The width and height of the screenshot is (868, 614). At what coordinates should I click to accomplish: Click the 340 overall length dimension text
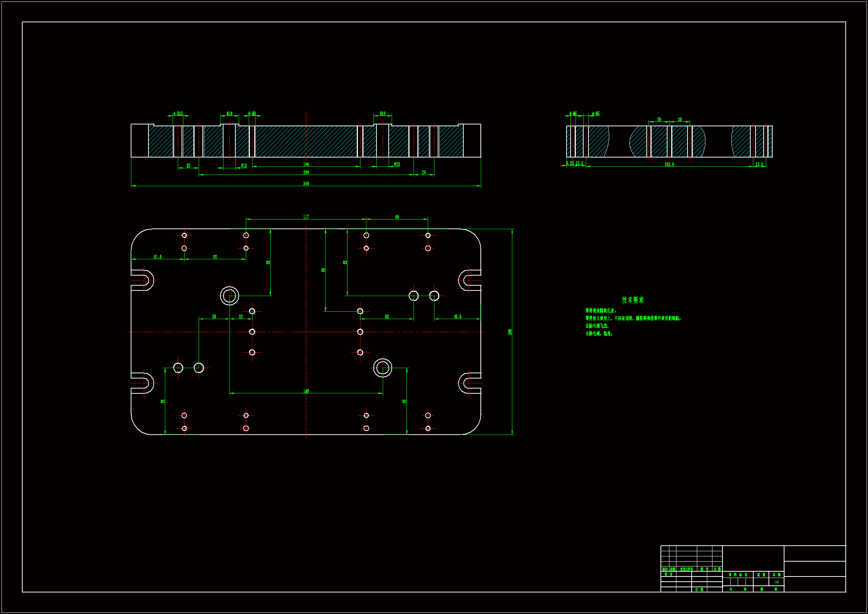306,184
